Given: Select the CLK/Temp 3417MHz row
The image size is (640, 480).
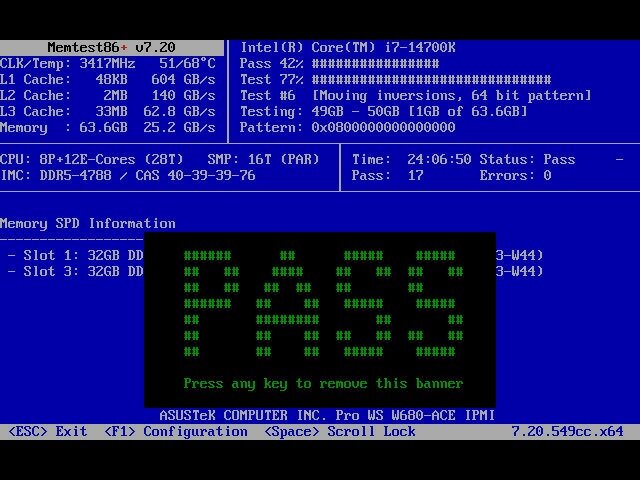Looking at the screenshot, I should pos(108,63).
